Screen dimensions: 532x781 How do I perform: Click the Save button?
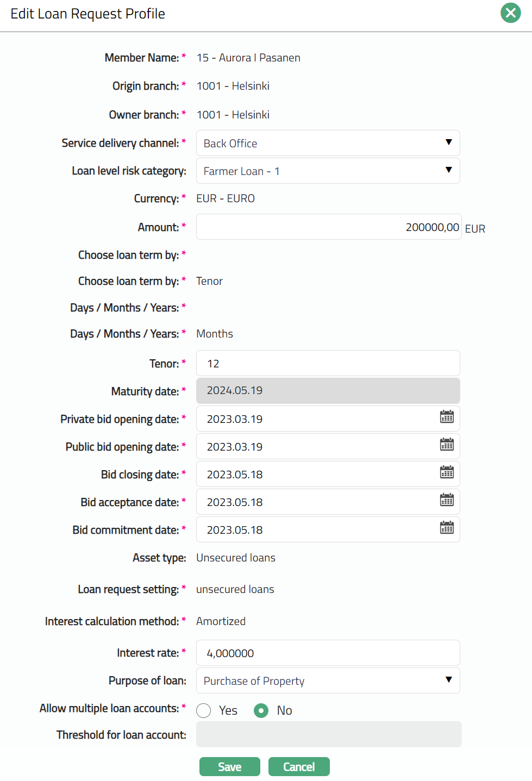pos(229,766)
